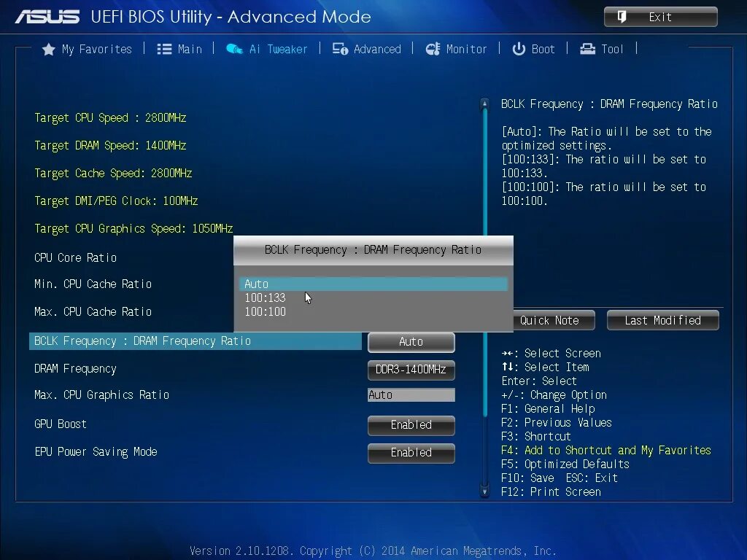747x560 pixels.
Task: Click the version copyright footer text
Action: click(x=373, y=551)
